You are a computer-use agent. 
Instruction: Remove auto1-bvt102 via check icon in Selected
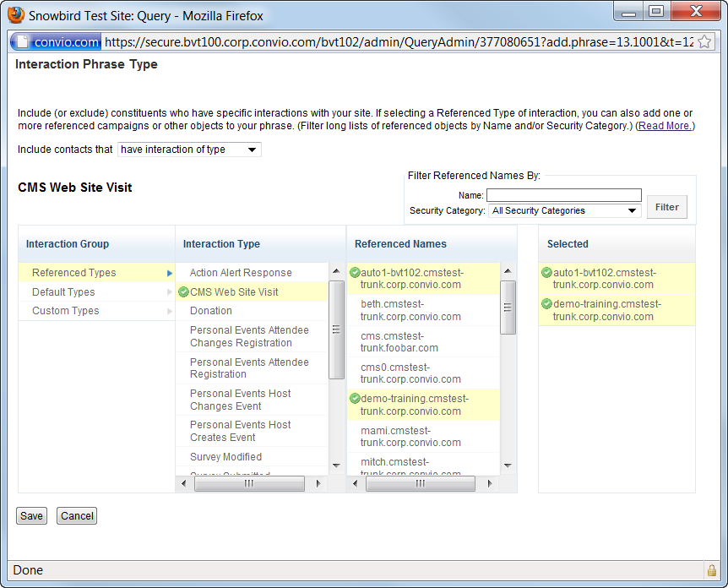(547, 273)
